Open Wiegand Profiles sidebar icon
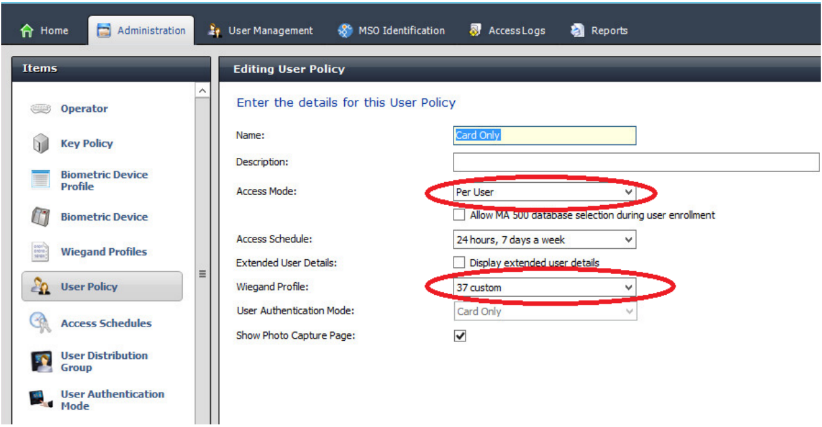The image size is (822, 427). [40, 252]
